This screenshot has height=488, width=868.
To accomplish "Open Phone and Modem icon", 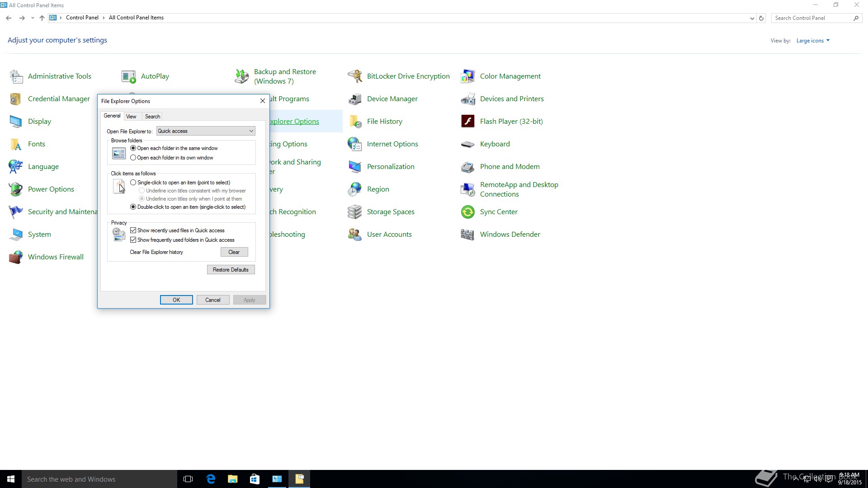I will tap(468, 167).
